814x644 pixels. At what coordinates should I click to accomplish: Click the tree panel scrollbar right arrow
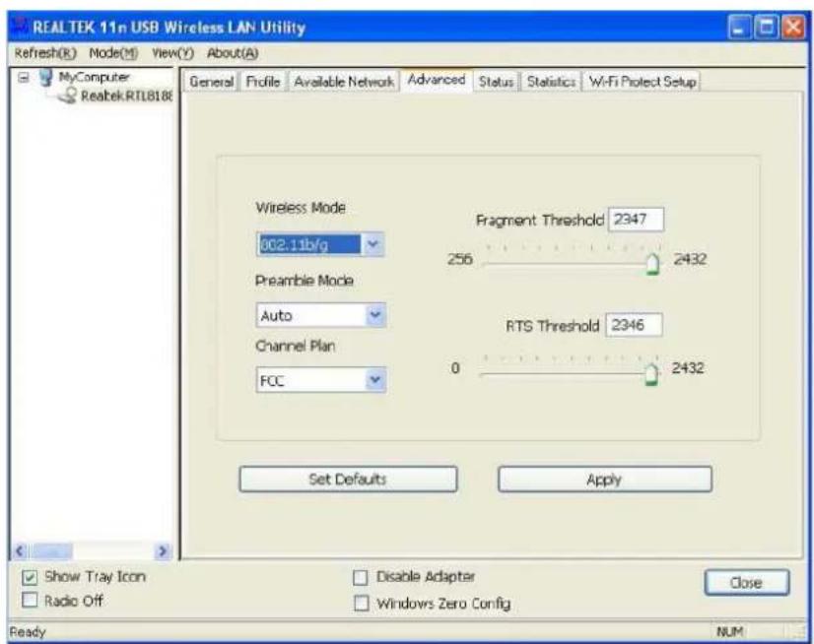[163, 550]
